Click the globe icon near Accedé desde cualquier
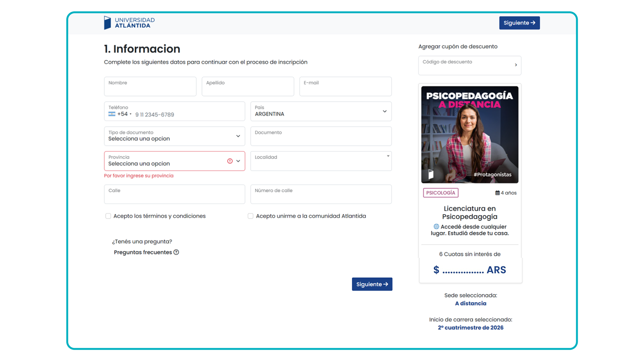The height and width of the screenshot is (361, 644). pyautogui.click(x=436, y=227)
